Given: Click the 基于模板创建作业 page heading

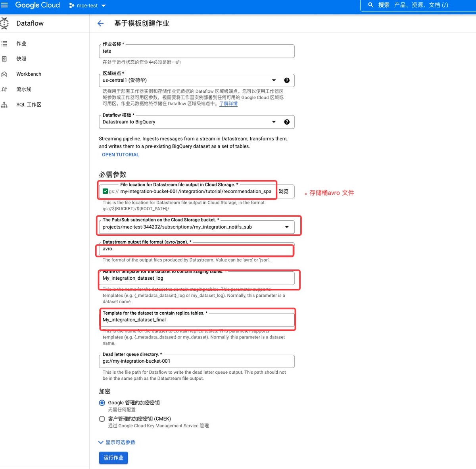Looking at the screenshot, I should click(x=142, y=23).
